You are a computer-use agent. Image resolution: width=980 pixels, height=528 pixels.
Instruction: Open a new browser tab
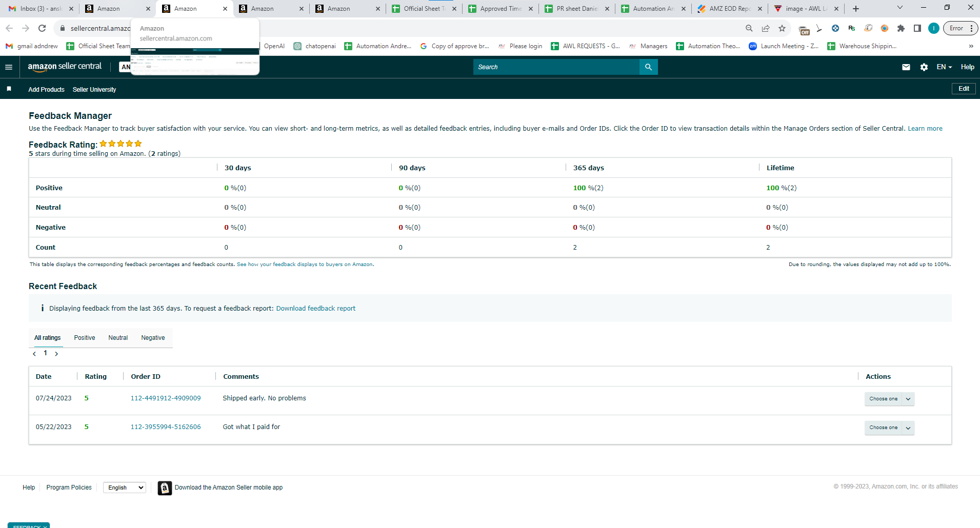coord(856,9)
